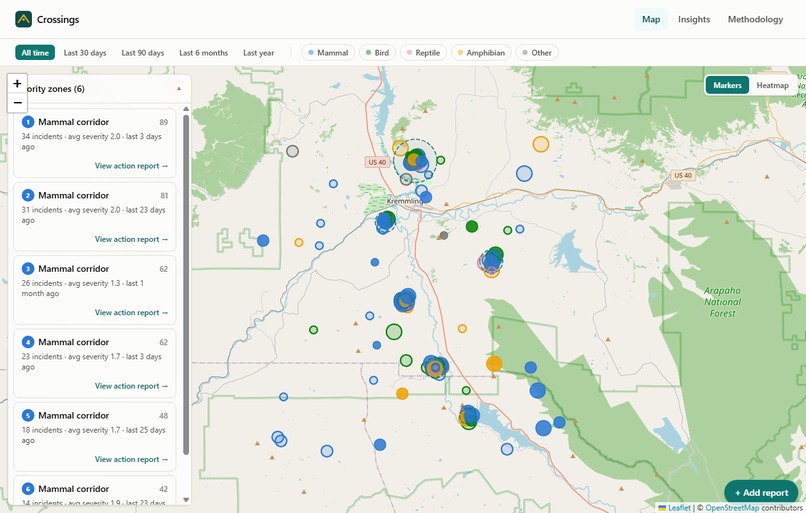Viewport: 806px width, 513px height.
Task: Click the small orange ring marker west of Kremmling
Action: click(x=299, y=242)
